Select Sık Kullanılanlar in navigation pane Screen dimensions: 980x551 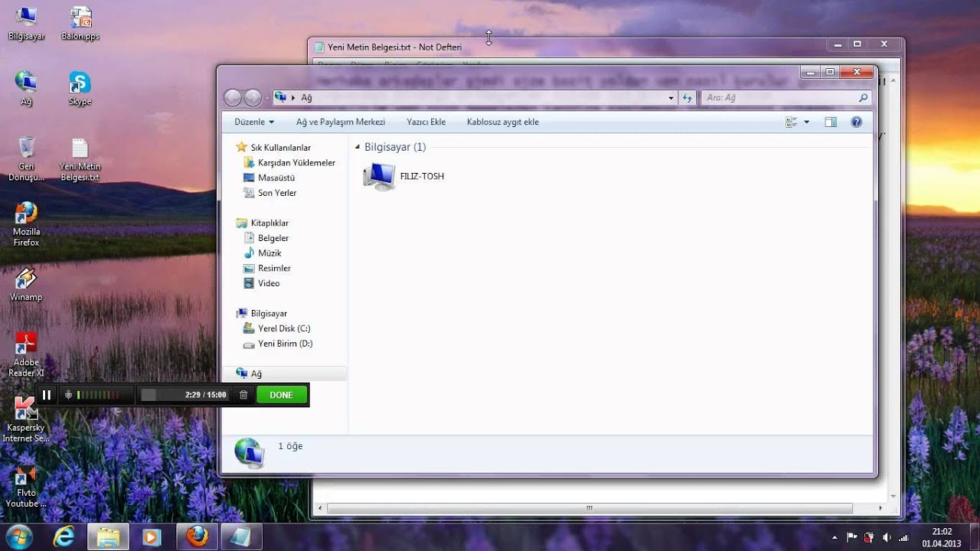pos(280,147)
